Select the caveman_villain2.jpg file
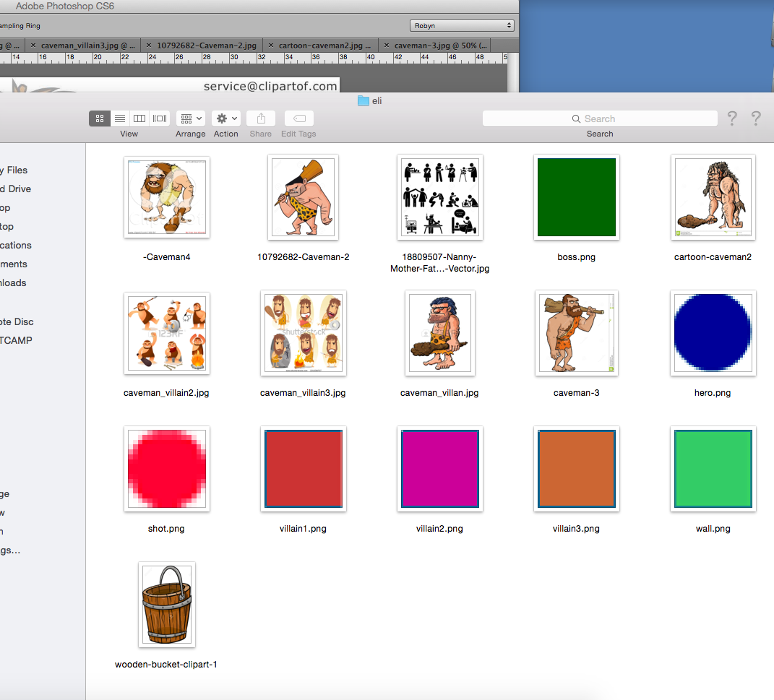This screenshot has height=700, width=774. tap(167, 333)
